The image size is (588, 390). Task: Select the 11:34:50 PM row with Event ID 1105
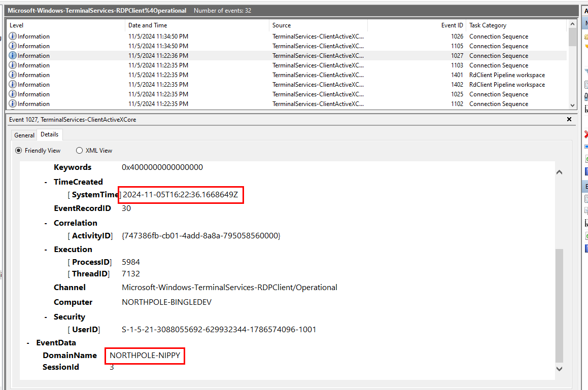click(x=287, y=46)
